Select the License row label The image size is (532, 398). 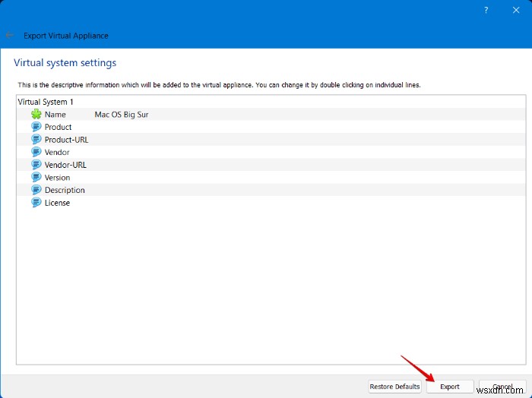[57, 203]
